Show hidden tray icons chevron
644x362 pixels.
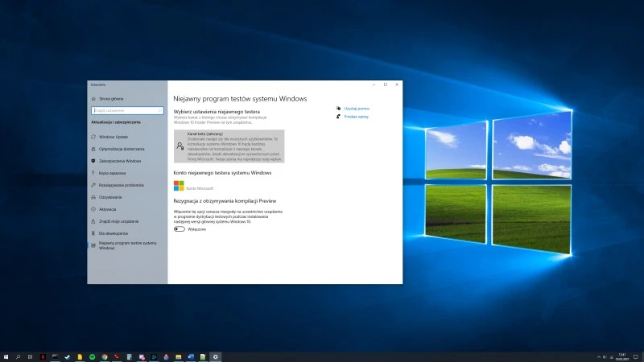(x=598, y=357)
